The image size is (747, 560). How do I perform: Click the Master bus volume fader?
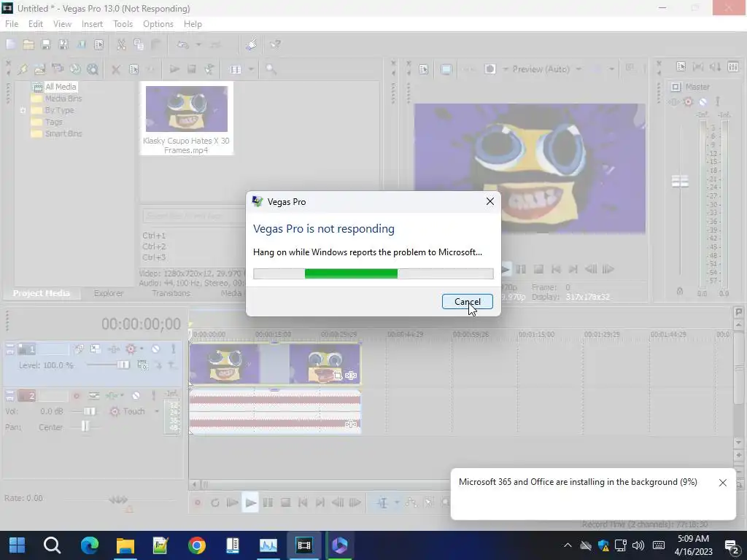pyautogui.click(x=680, y=182)
